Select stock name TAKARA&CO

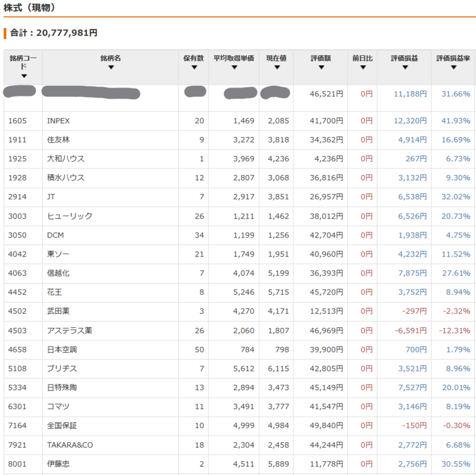coord(70,445)
